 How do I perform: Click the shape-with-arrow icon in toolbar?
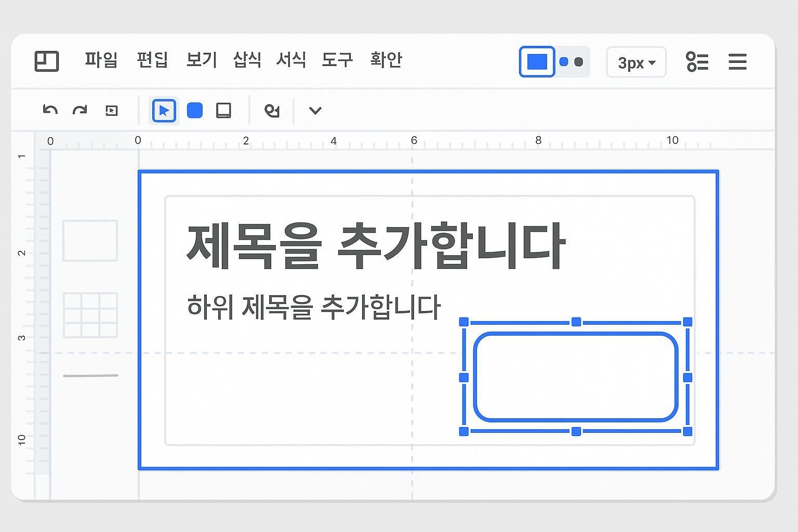pos(272,111)
